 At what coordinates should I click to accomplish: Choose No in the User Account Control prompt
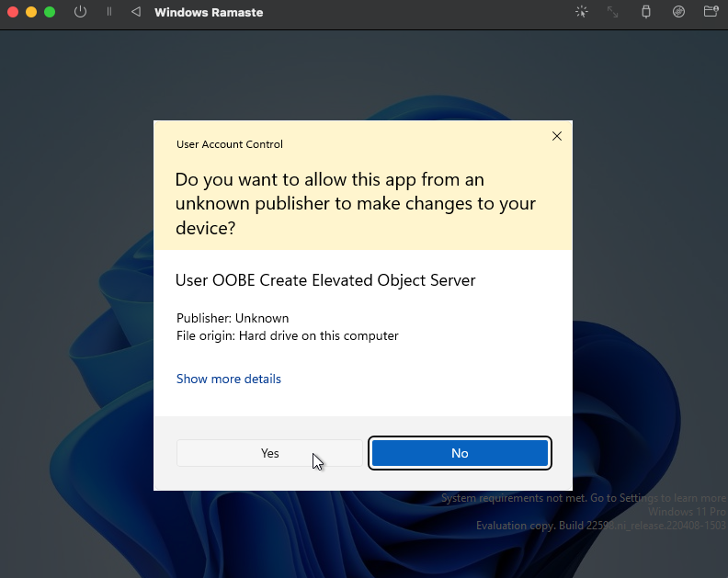(x=460, y=453)
